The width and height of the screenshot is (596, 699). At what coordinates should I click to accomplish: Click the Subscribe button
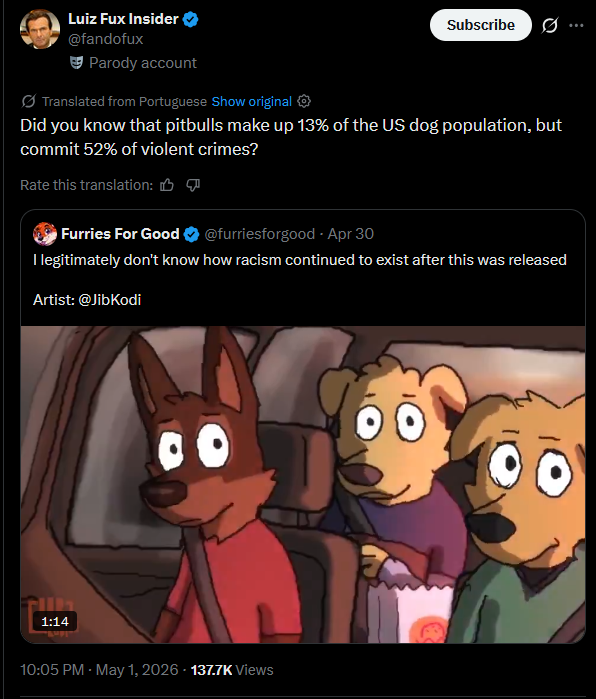tap(481, 25)
